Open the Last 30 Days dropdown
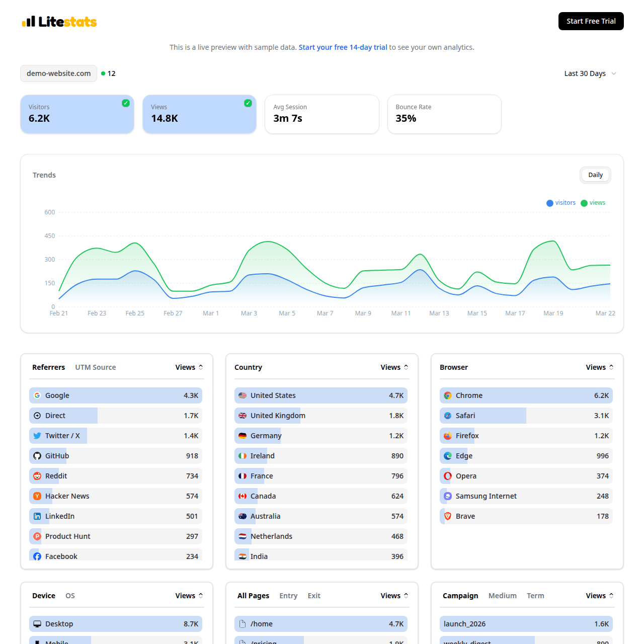 pyautogui.click(x=590, y=73)
